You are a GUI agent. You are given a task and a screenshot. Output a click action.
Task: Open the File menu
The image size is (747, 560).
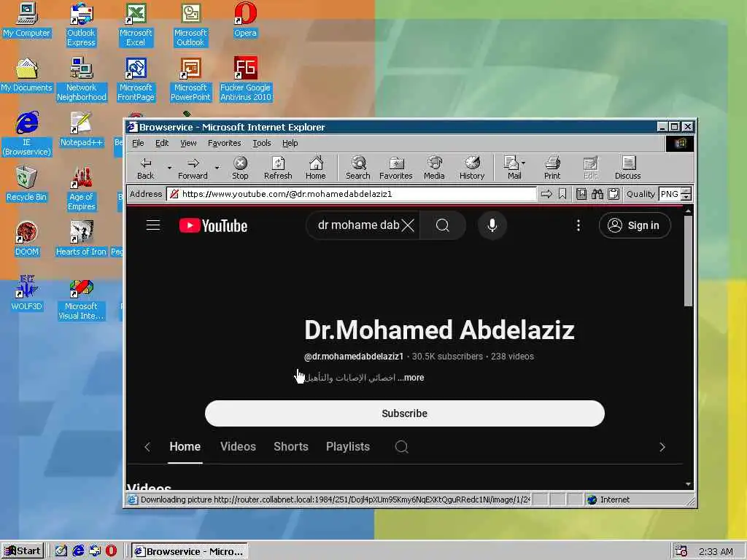(x=138, y=143)
